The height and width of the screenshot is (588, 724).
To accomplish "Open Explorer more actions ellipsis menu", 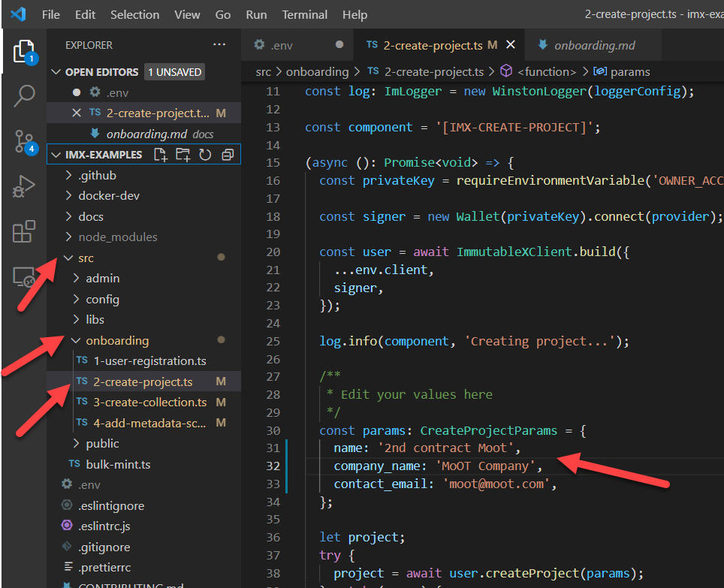I will point(219,45).
